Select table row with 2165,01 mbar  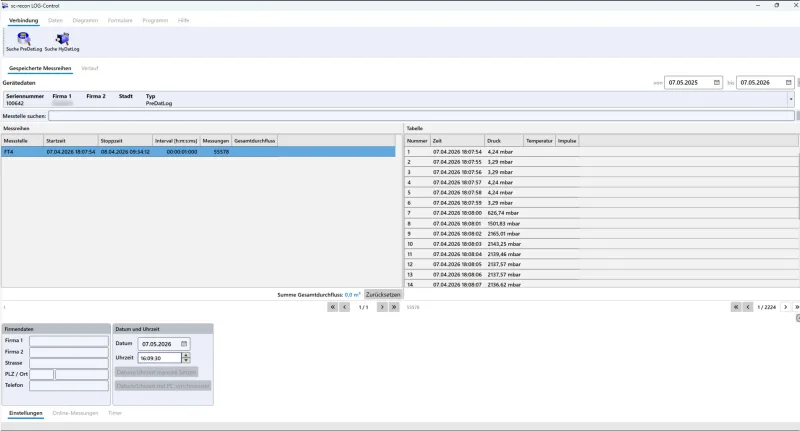[602, 234]
